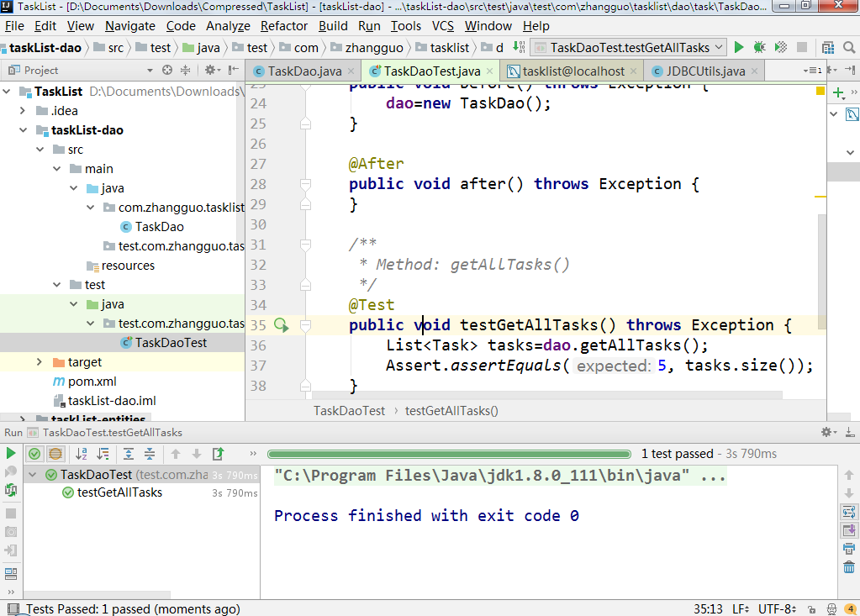Image resolution: width=860 pixels, height=616 pixels.
Task: Open Run panel settings gear
Action: coord(828,433)
